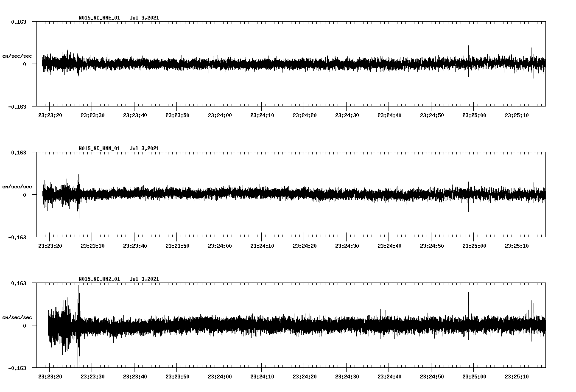This screenshot has width=576, height=392.
Task: Click the zero baseline label on HNE axis
Action: pyautogui.click(x=25, y=64)
